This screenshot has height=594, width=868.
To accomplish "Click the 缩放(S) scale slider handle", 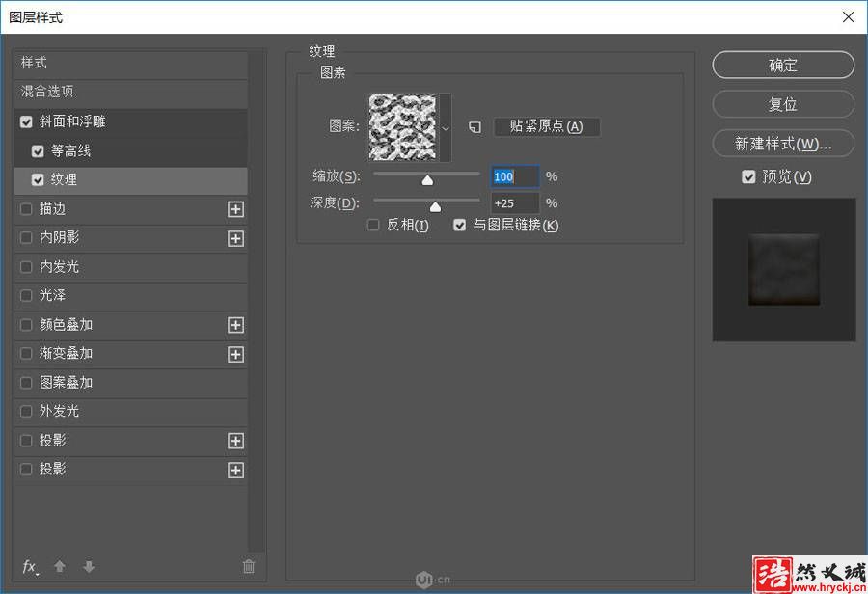I will pyautogui.click(x=427, y=180).
